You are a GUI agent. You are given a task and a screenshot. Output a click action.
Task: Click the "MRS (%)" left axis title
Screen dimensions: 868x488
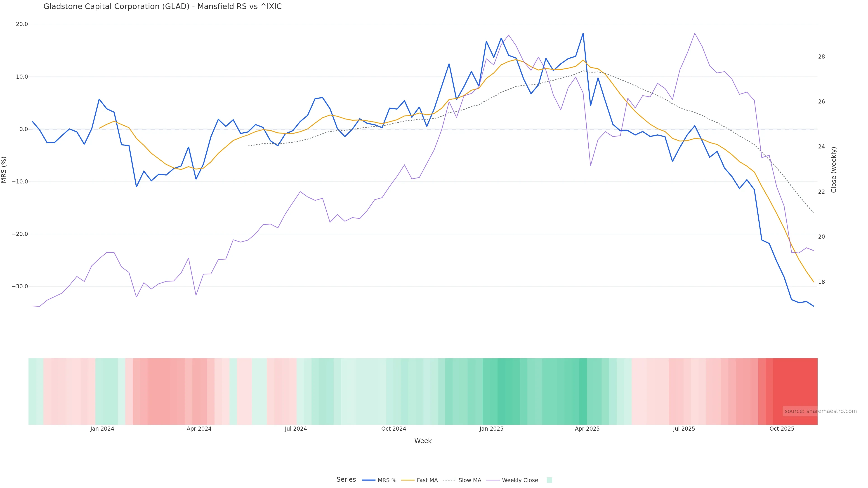click(x=4, y=170)
